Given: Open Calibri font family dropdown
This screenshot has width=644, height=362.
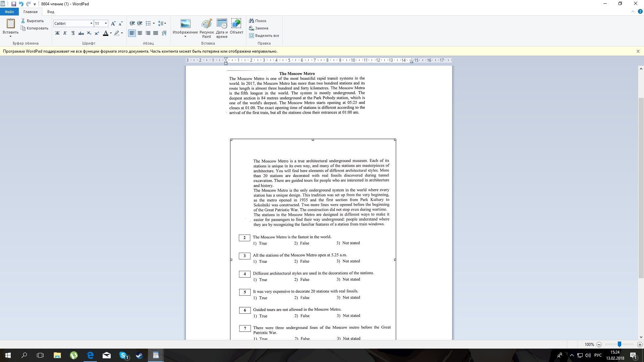Looking at the screenshot, I should [91, 23].
